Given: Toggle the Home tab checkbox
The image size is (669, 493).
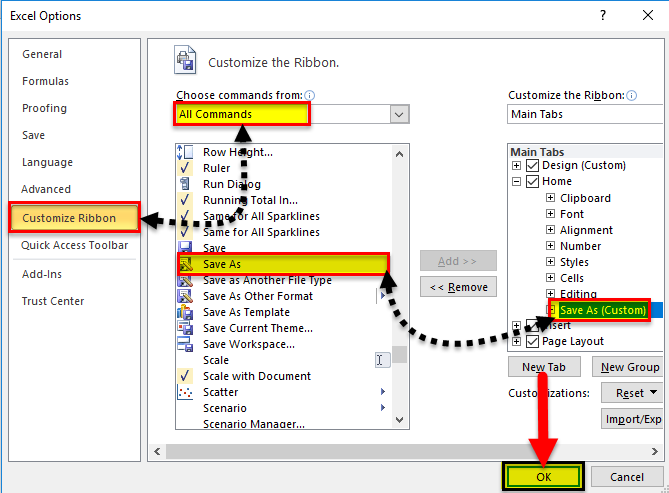Looking at the screenshot, I should click(x=532, y=181).
